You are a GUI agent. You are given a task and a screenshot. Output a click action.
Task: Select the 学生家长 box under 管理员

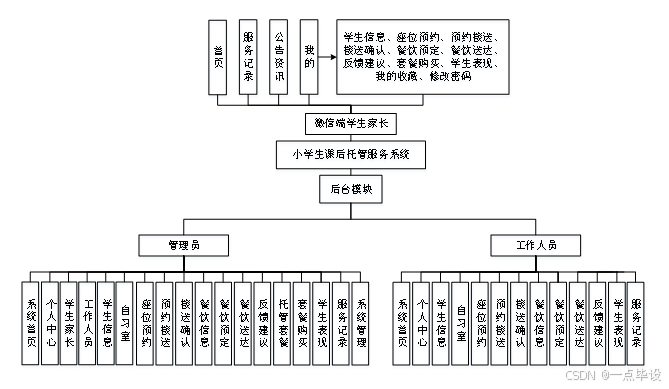(69, 323)
